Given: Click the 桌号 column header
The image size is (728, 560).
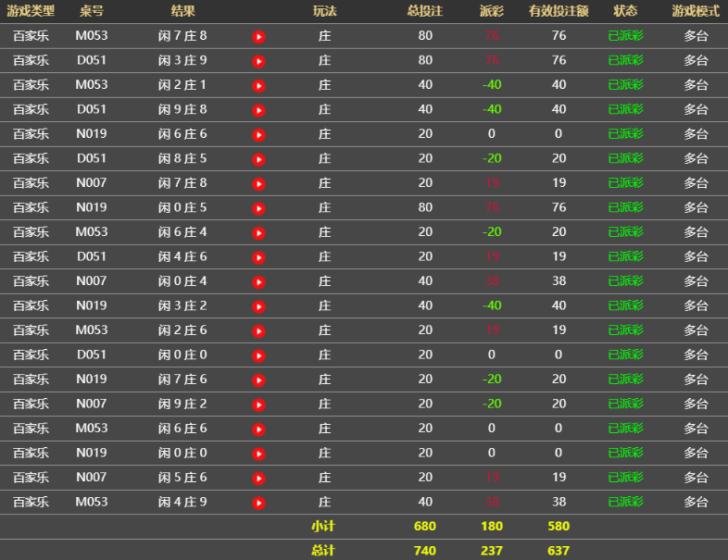Looking at the screenshot, I should 92,11.
